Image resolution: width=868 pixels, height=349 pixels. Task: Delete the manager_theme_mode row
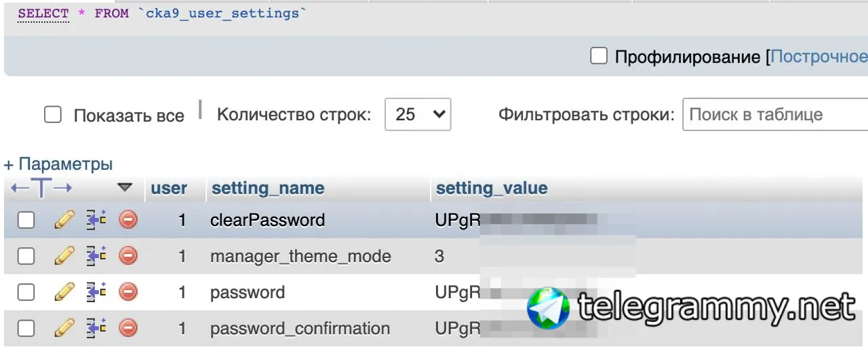click(128, 256)
